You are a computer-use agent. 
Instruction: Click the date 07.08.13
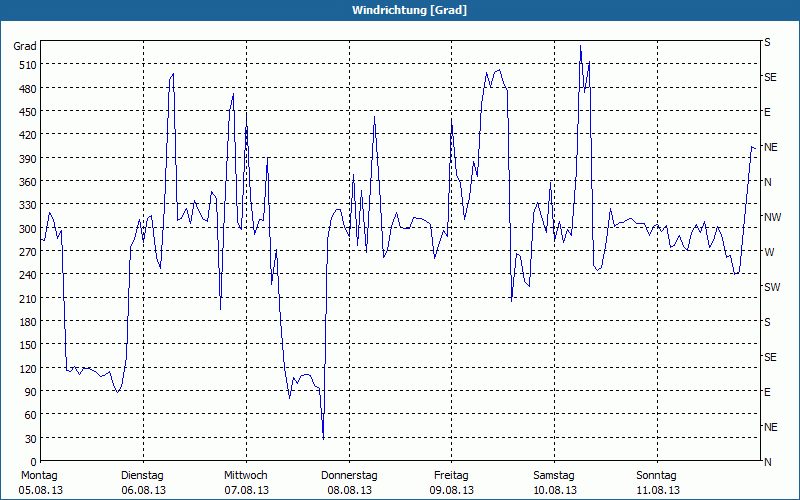tap(246, 490)
